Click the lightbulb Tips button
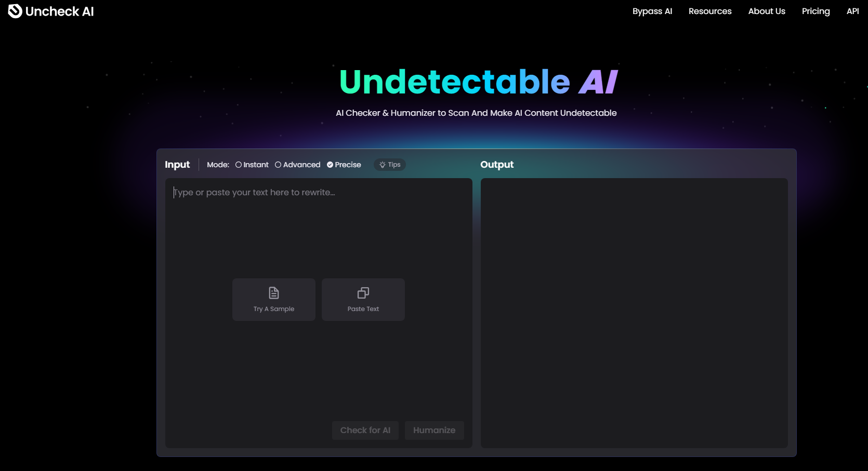The height and width of the screenshot is (471, 868). coord(390,165)
